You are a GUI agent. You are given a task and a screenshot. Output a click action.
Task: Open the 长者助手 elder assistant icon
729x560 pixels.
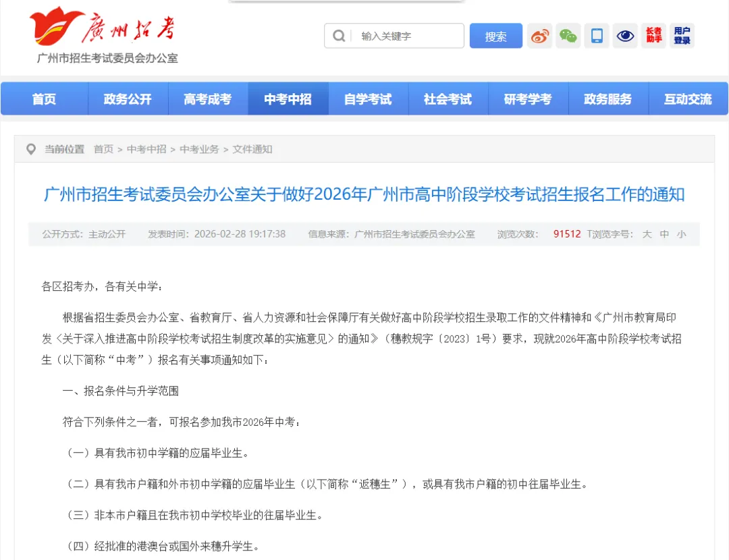tap(653, 36)
